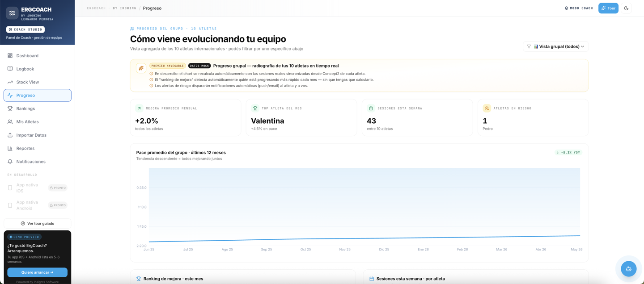Click the Stock View trend icon
The width and height of the screenshot is (644, 284).
(10, 82)
